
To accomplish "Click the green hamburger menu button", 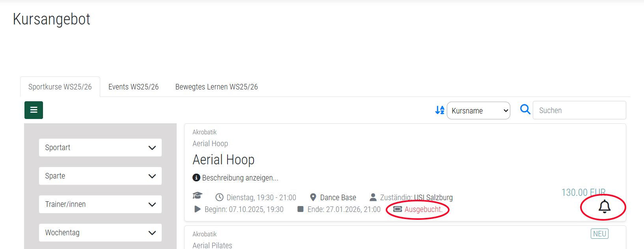I will (34, 110).
